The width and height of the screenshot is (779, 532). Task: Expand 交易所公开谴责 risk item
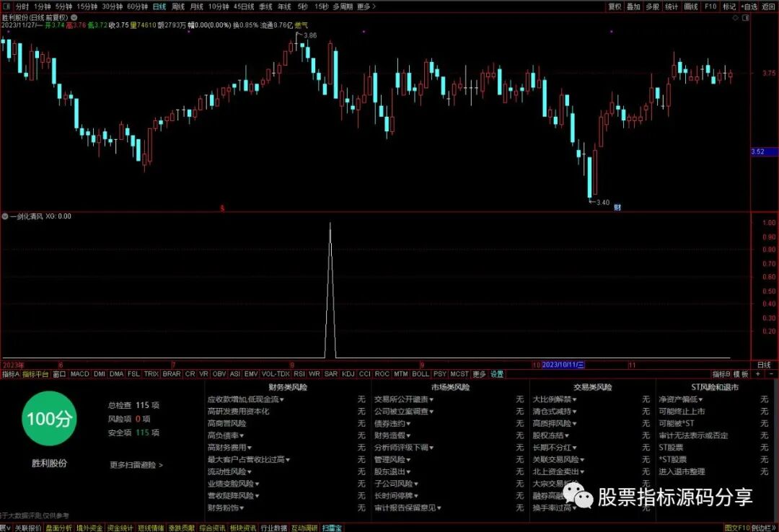(x=404, y=399)
